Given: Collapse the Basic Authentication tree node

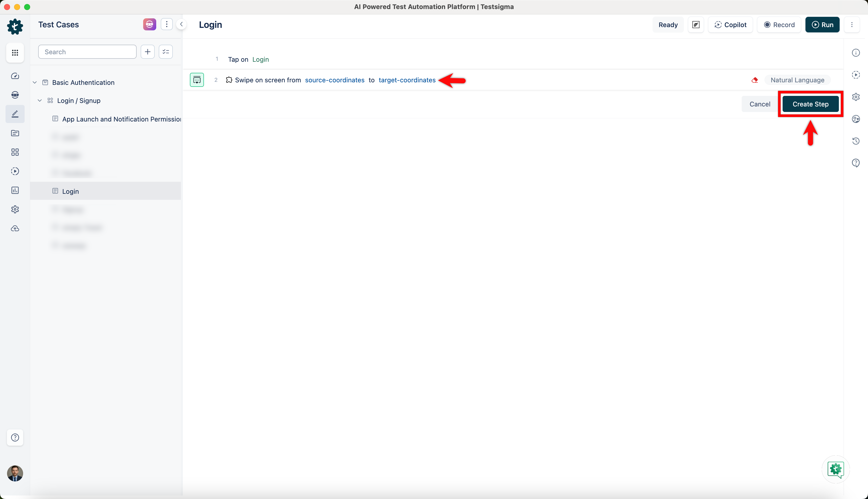Looking at the screenshot, I should (35, 83).
